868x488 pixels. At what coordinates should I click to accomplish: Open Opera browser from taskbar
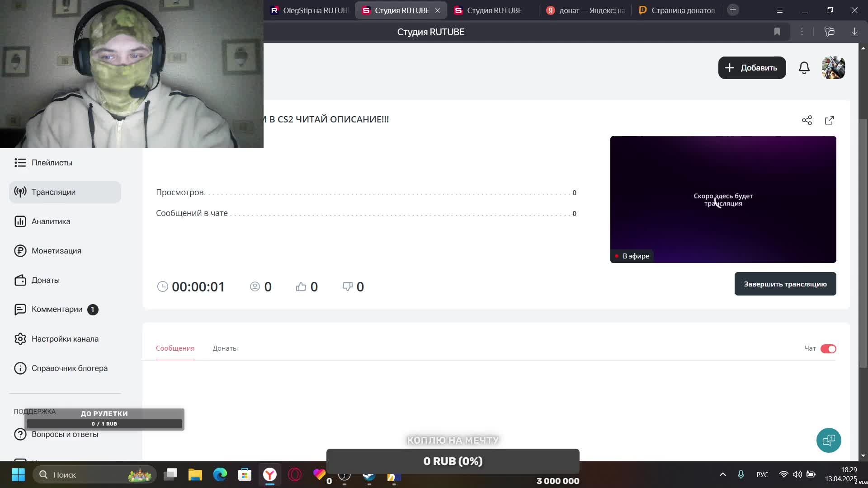pyautogui.click(x=295, y=474)
